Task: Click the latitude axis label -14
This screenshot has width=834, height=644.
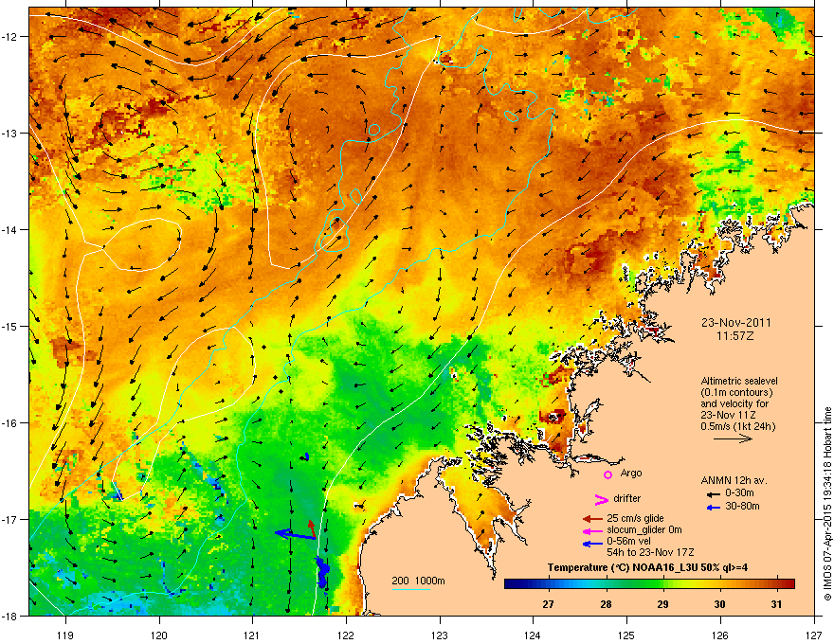Action: point(9,229)
